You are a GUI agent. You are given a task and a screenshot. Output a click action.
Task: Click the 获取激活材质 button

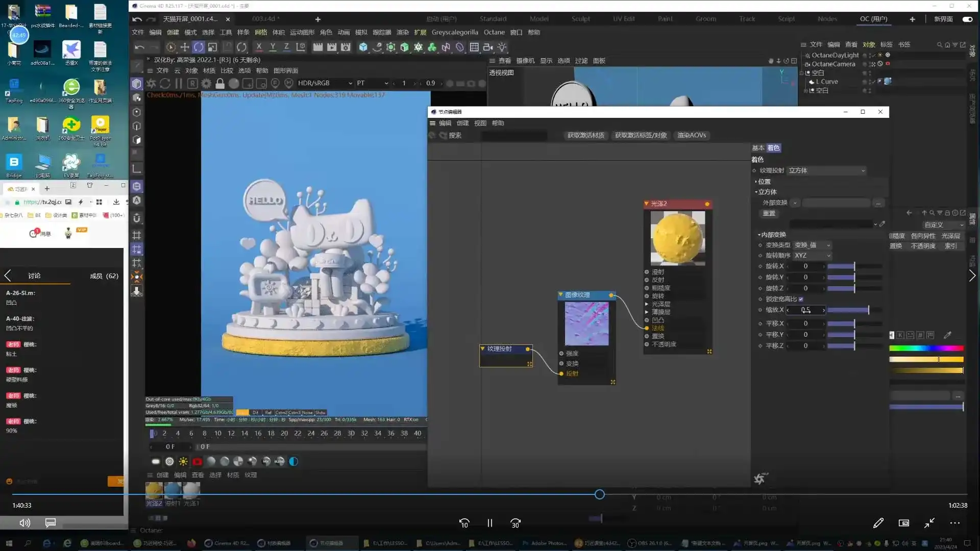585,135
